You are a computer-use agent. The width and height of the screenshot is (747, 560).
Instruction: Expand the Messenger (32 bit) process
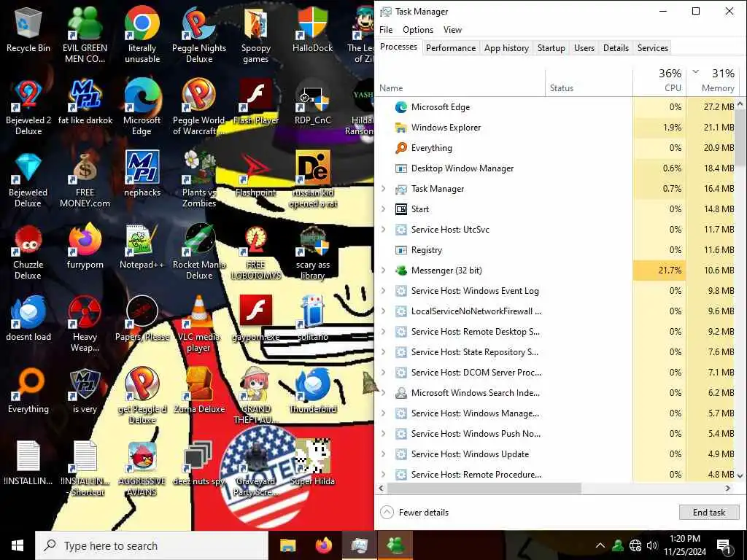[384, 270]
